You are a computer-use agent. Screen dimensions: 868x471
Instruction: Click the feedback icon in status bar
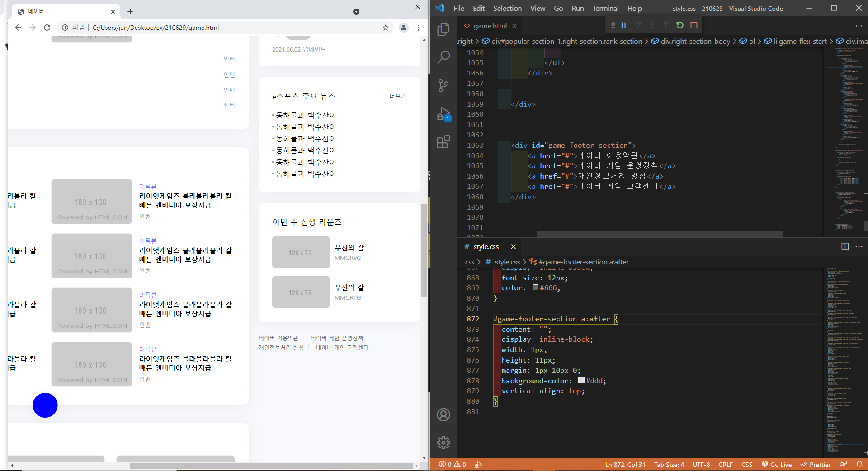(x=843, y=465)
